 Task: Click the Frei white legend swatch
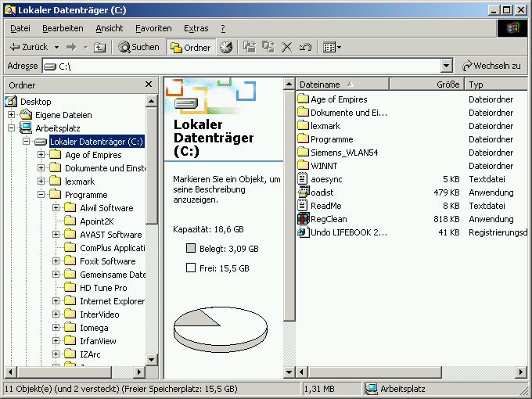tap(191, 268)
